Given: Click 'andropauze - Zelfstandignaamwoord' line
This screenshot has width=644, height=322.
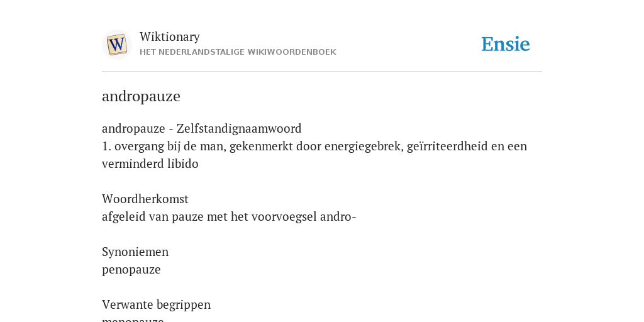Looking at the screenshot, I should pyautogui.click(x=202, y=128).
